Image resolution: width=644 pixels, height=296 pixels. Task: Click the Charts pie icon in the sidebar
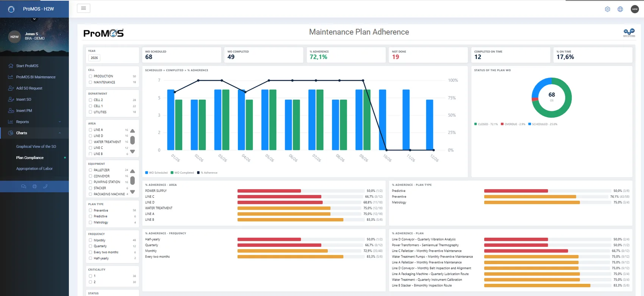(x=11, y=133)
